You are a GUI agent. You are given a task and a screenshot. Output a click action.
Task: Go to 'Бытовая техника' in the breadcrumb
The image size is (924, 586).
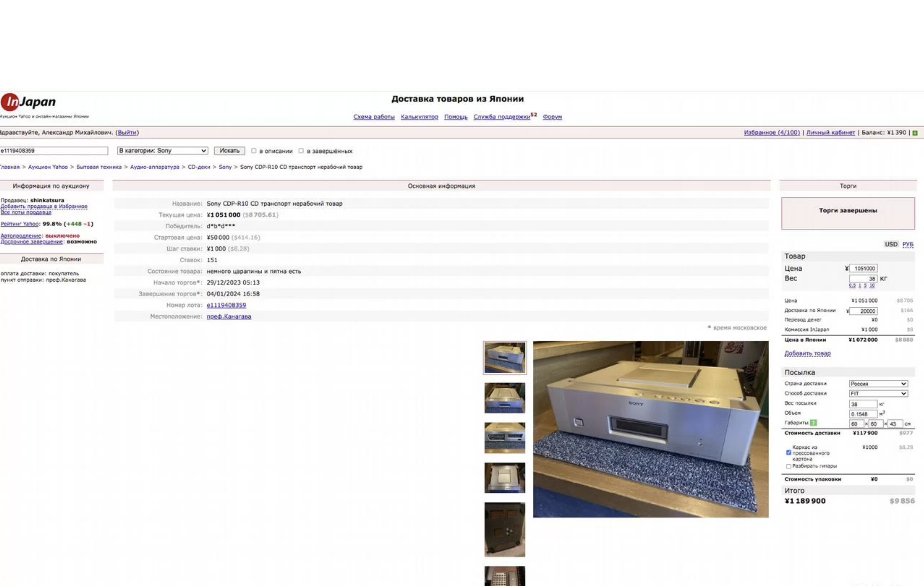[99, 167]
